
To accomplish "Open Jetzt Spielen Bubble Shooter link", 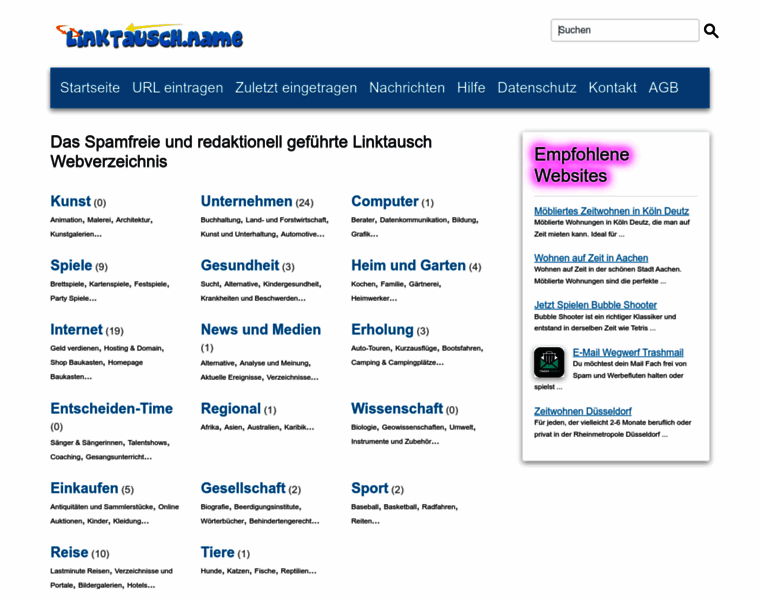I will coord(595,305).
